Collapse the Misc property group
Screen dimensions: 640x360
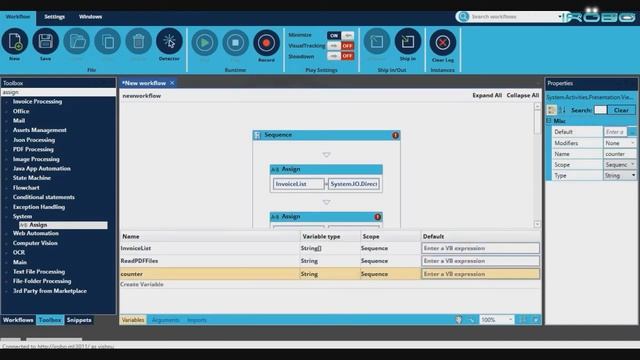pyautogui.click(x=549, y=121)
